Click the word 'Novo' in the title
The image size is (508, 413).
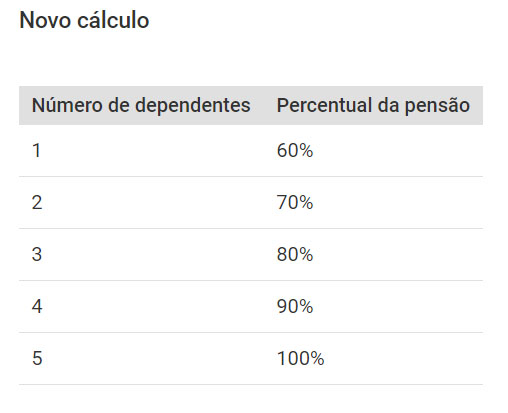46,20
